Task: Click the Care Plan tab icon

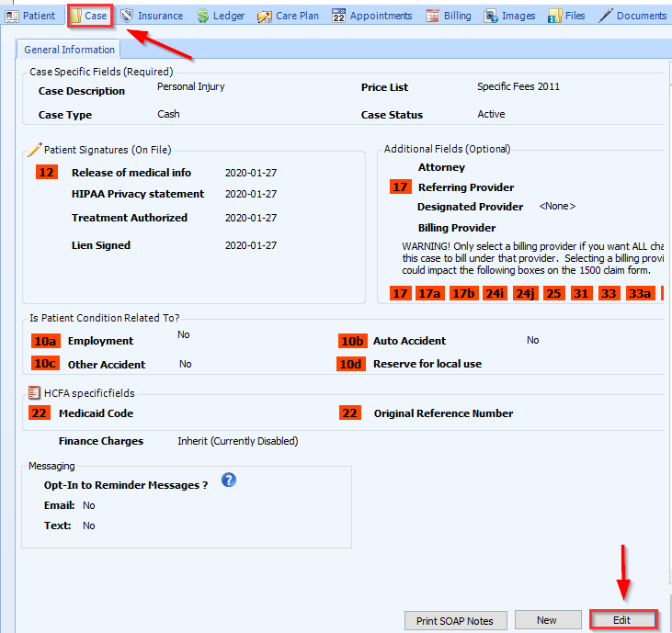Action: (x=265, y=16)
